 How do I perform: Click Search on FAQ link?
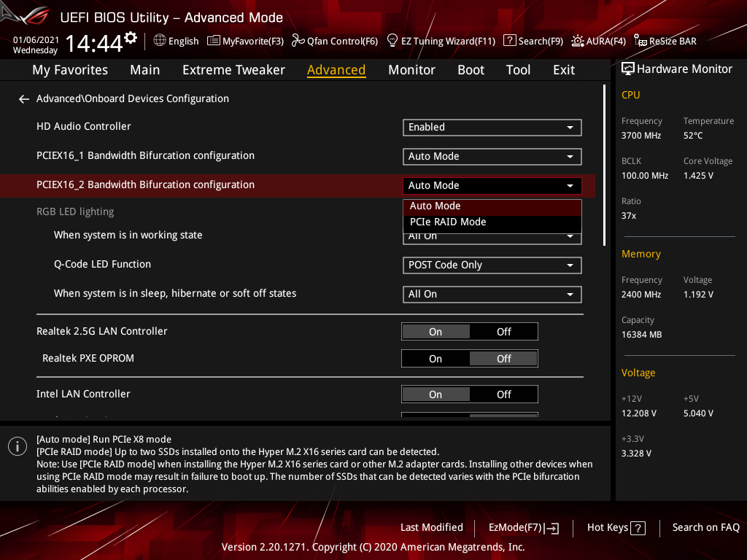coord(705,528)
